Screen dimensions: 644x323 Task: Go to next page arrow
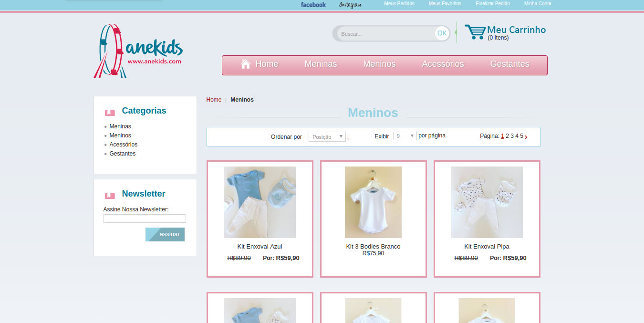tap(526, 137)
